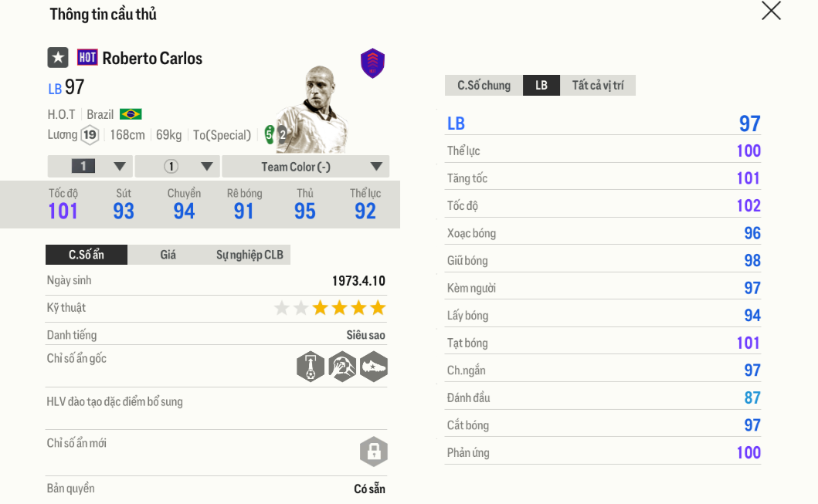
Task: Click the purple HOT class shield emblem
Action: coord(372,63)
